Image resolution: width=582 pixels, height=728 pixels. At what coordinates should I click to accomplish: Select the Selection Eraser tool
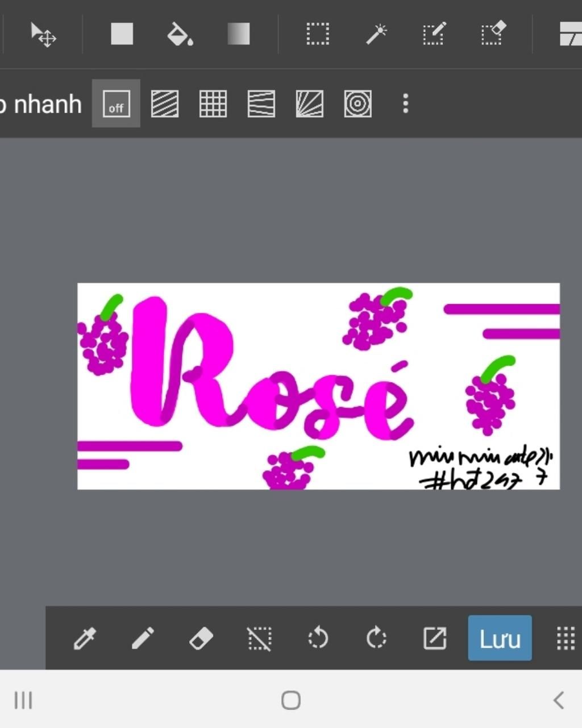click(492, 34)
